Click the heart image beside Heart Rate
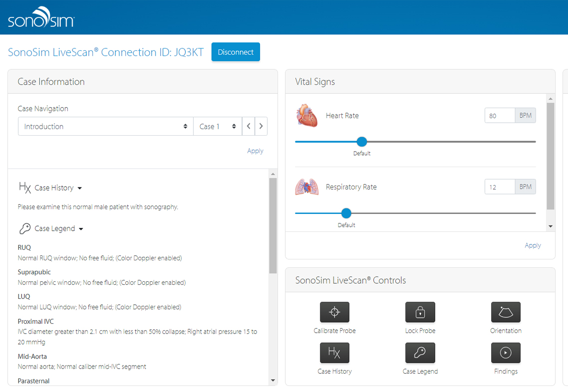 (x=307, y=116)
